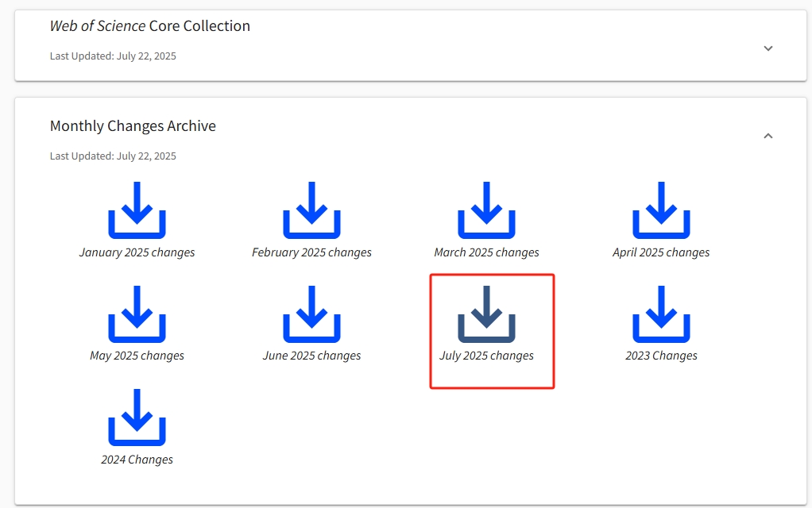This screenshot has width=812, height=508.
Task: Click the "July 2025 changes" text label
Action: (486, 356)
